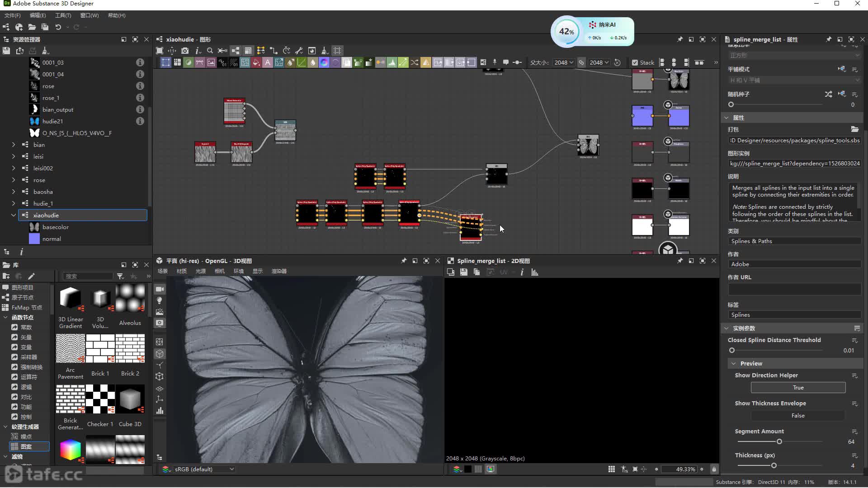Click the Segment Amount slider handle

[x=779, y=441]
